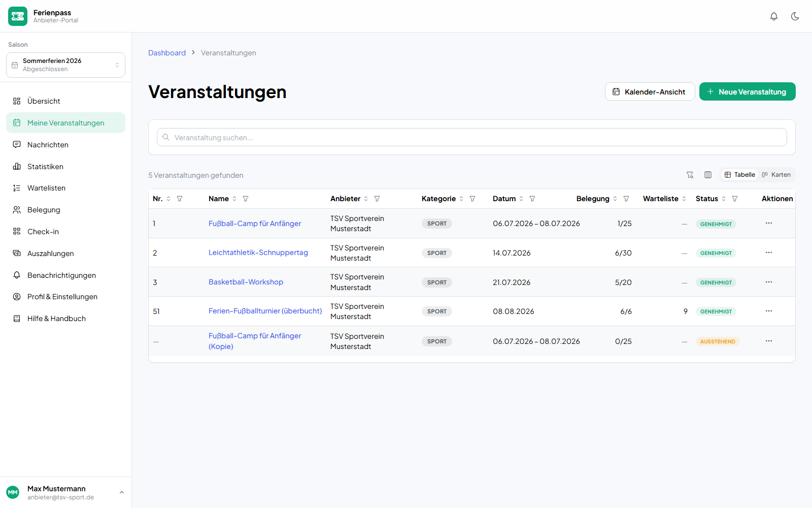This screenshot has height=508, width=812.
Task: Click Belegung value 5/20
Action: 623,282
